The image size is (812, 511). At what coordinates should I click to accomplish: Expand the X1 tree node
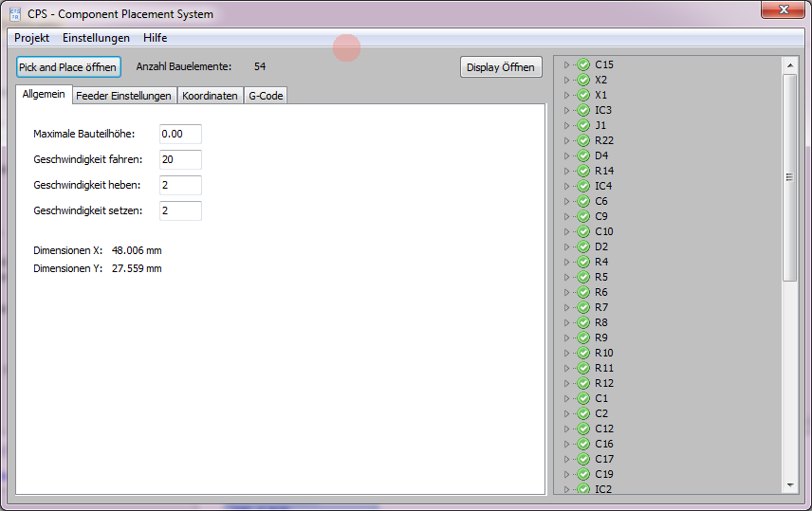tap(566, 95)
